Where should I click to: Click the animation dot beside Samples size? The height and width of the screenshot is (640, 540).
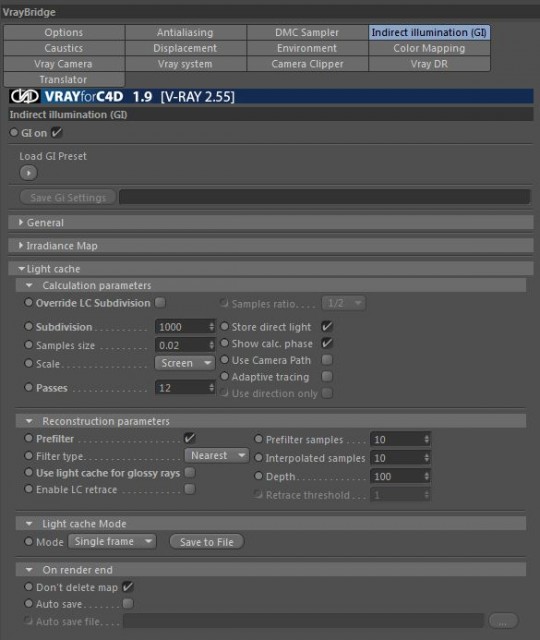[28, 344]
